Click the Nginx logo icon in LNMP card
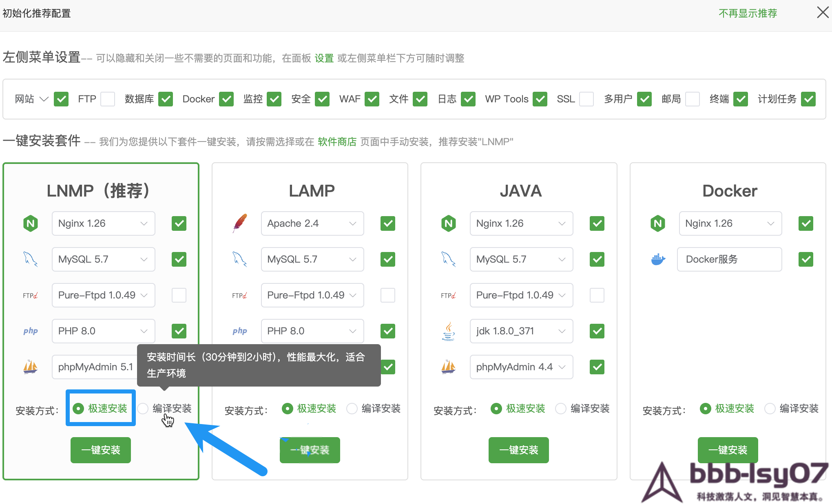 coord(31,223)
